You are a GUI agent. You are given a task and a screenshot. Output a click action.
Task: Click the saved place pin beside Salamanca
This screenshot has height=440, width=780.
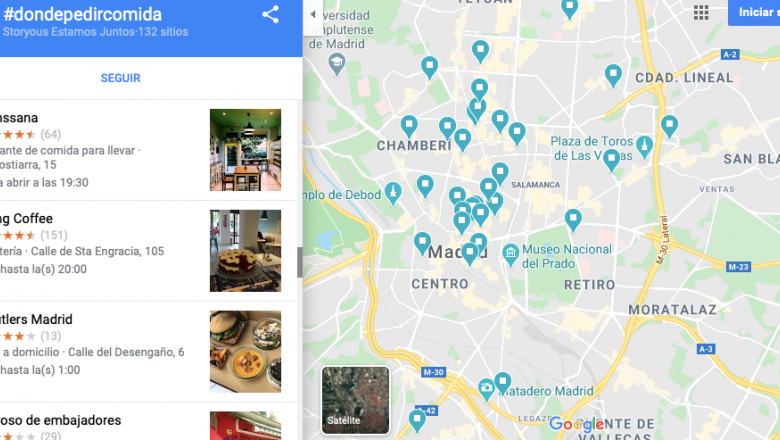(499, 174)
